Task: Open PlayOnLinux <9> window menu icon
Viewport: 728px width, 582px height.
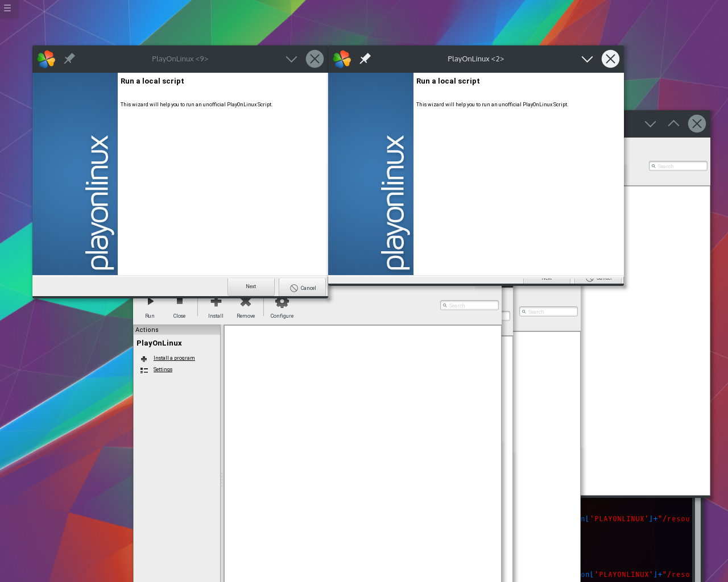Action: click(x=46, y=59)
